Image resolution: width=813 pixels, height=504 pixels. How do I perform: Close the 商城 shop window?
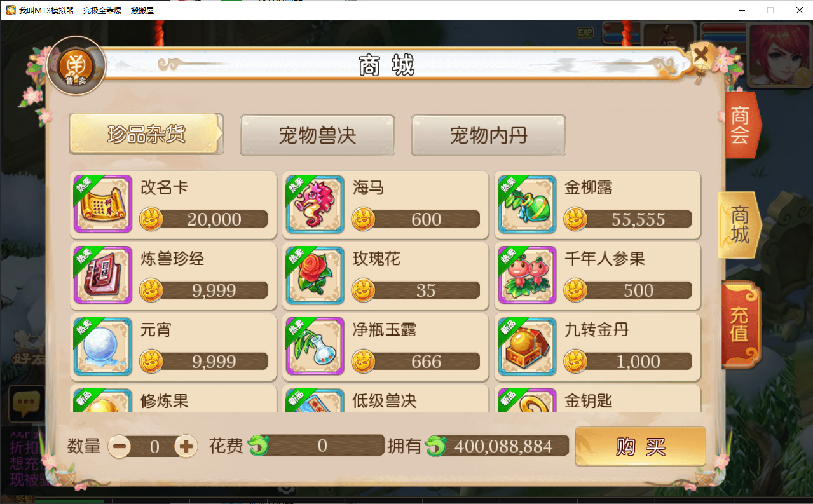point(701,55)
